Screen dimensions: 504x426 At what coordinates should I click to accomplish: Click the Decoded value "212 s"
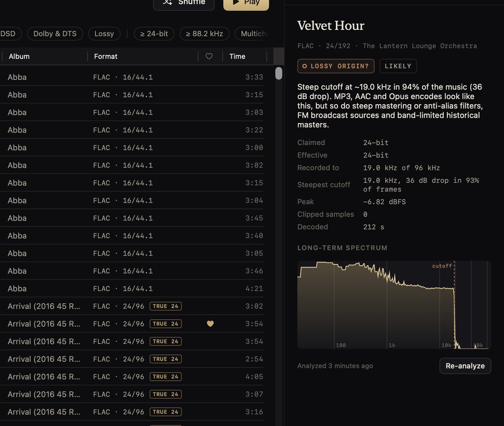point(374,227)
